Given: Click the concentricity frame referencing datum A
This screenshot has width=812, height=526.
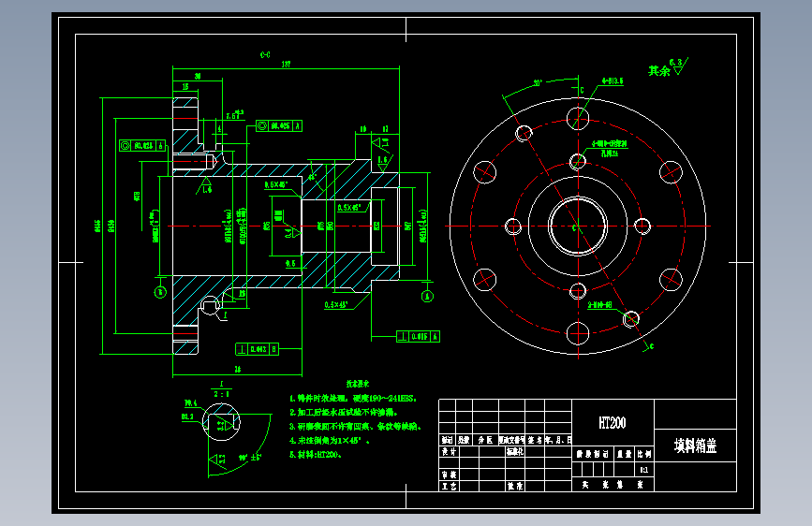Looking at the screenshot, I should pyautogui.click(x=279, y=125).
